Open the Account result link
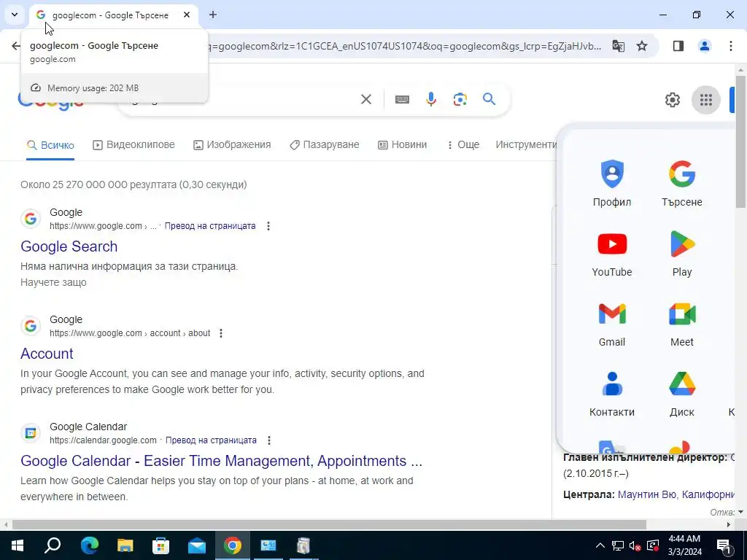The image size is (747, 560). pos(47,354)
